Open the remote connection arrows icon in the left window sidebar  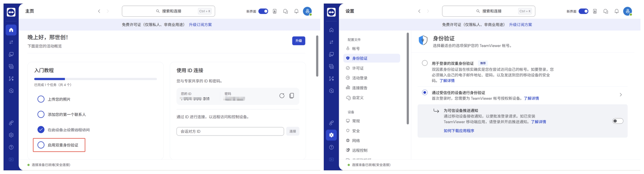tap(11, 42)
